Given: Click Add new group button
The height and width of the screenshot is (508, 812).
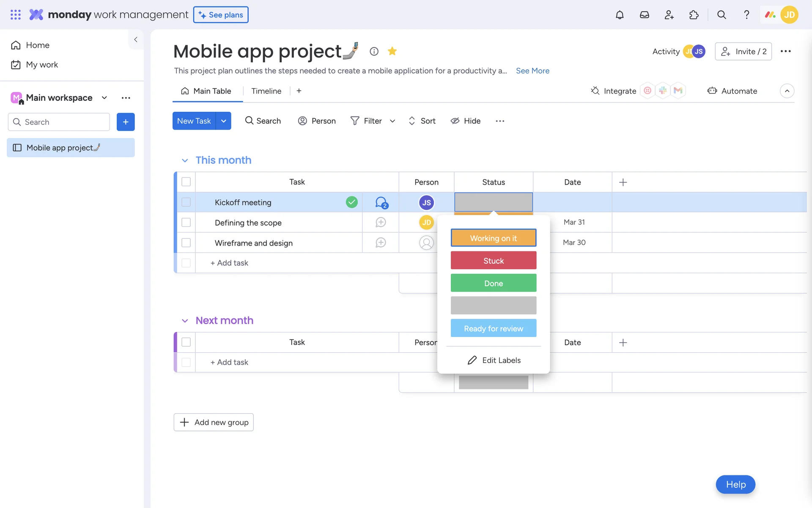Looking at the screenshot, I should tap(214, 422).
